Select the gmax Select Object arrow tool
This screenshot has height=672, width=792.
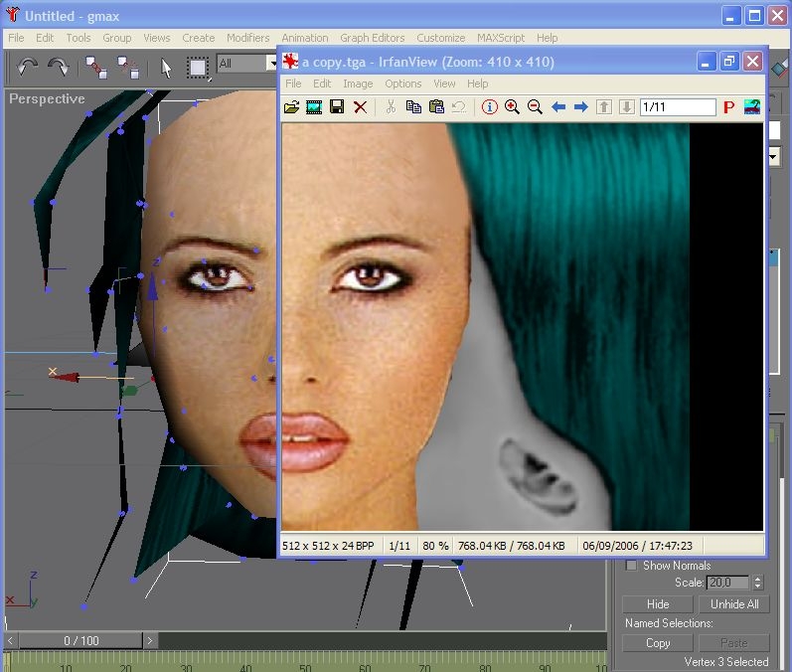pos(166,68)
